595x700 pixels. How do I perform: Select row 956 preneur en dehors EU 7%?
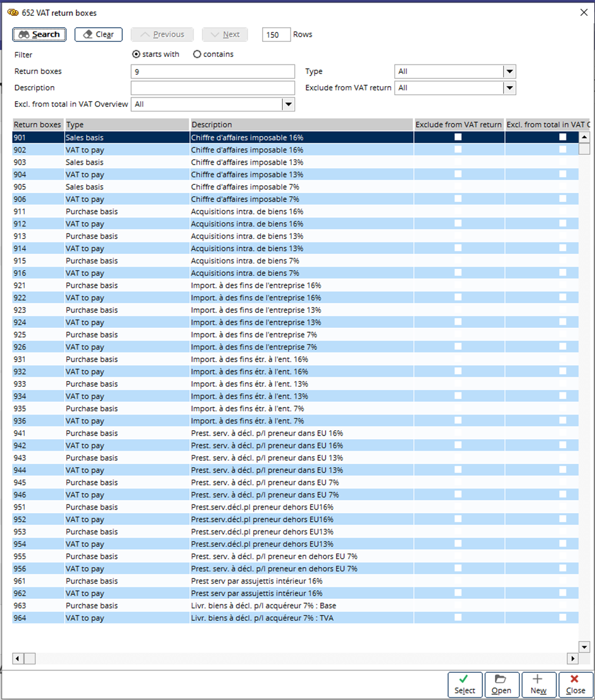tap(296, 569)
